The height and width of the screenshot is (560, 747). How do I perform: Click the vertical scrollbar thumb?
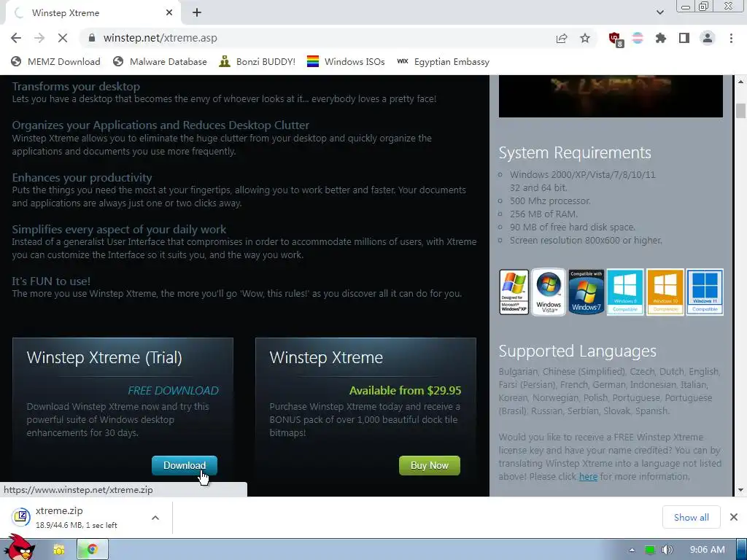point(740,111)
